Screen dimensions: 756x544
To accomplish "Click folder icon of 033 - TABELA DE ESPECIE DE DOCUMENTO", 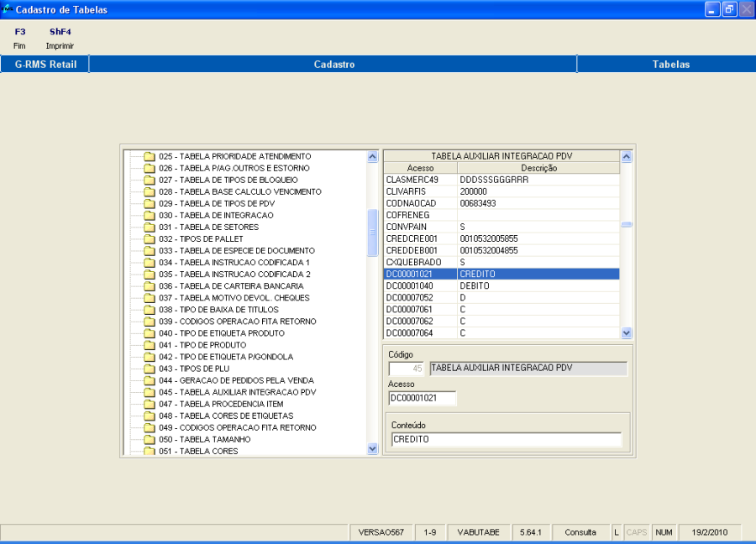I will [x=150, y=250].
